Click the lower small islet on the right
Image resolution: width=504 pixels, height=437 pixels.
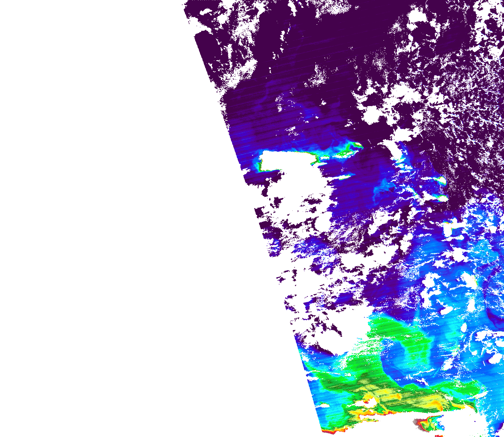click(442, 198)
